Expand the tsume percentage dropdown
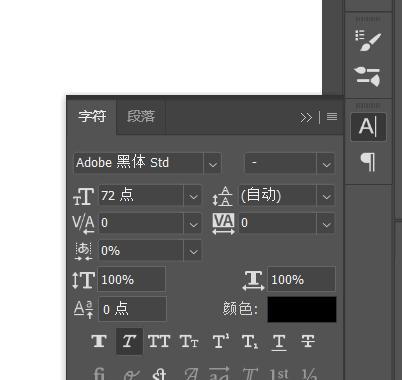 193,251
